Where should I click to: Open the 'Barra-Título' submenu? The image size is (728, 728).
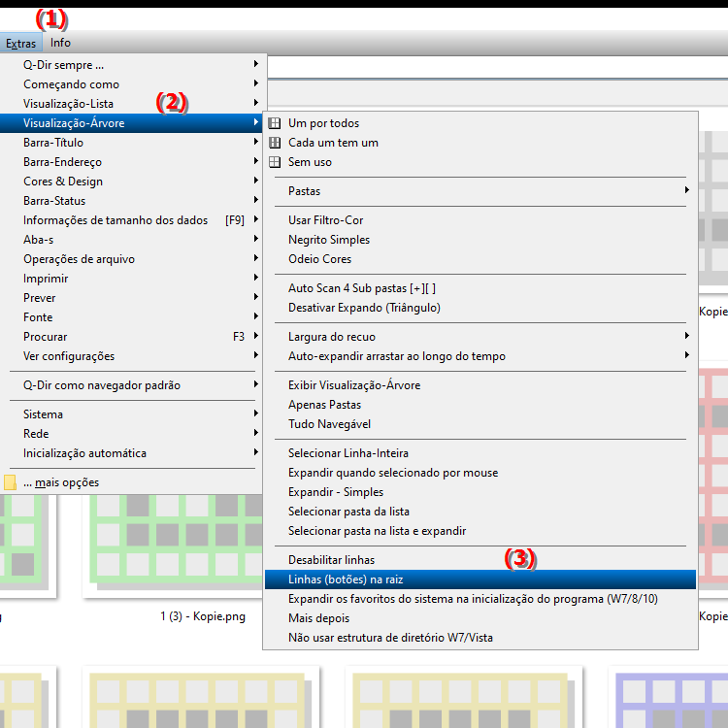pyautogui.click(x=131, y=143)
